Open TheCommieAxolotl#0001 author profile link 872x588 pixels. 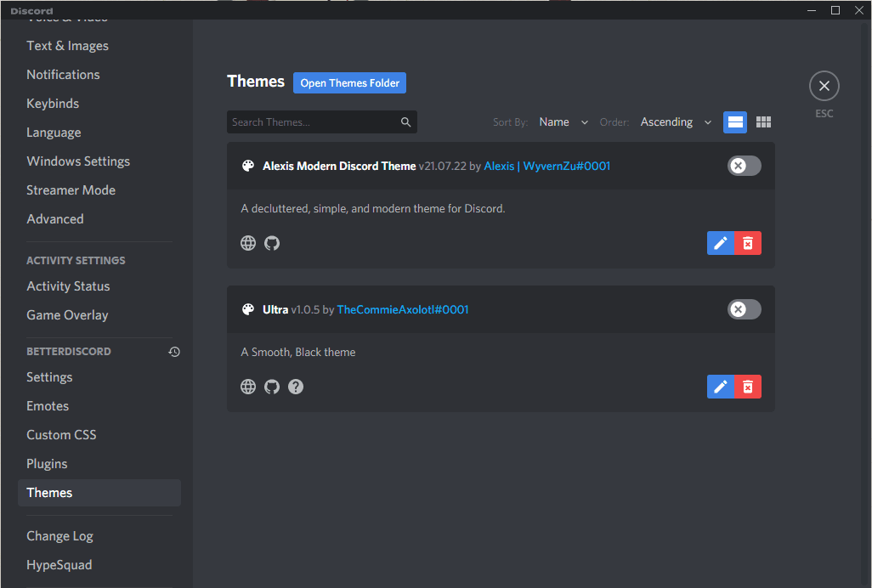click(402, 309)
